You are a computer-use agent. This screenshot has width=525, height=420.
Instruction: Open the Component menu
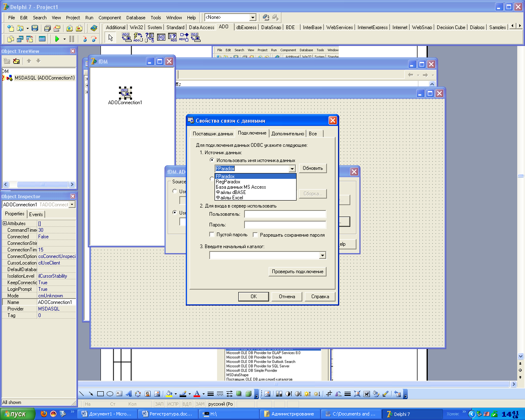click(110, 18)
